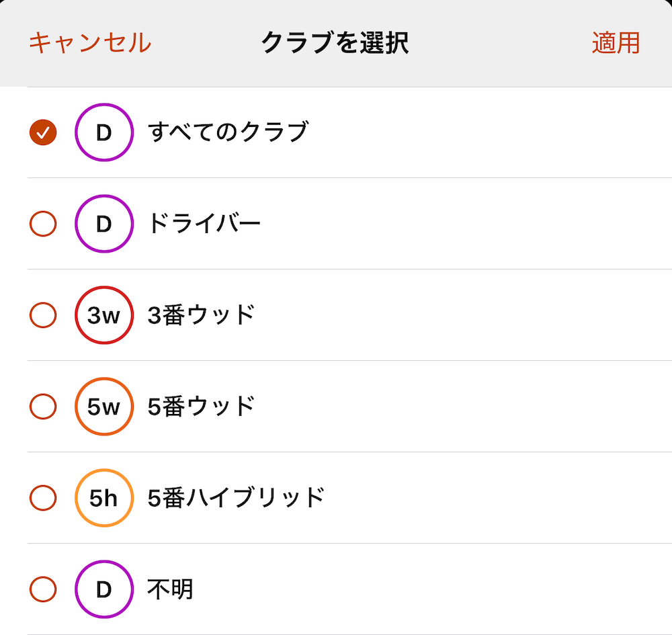Choose the 不明 list label
The image size is (672, 635).
click(x=170, y=589)
